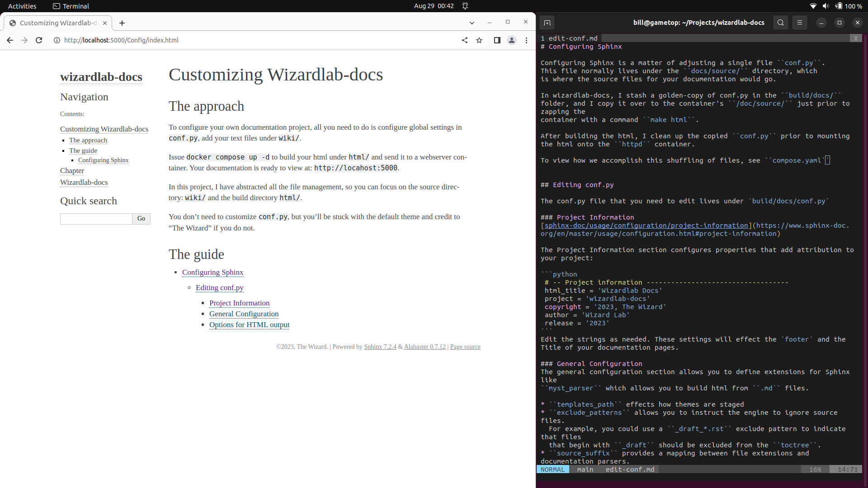
Task: Toggle the browser side panel
Action: (x=497, y=40)
